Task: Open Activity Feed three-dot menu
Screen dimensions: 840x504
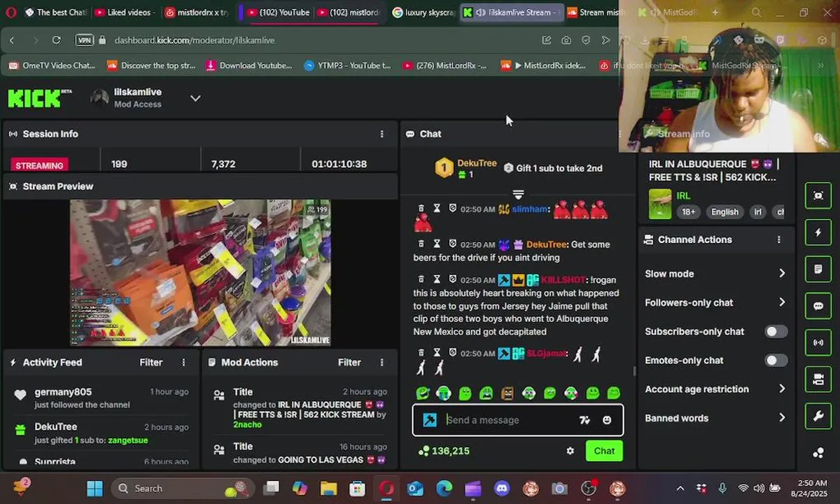Action: tap(184, 363)
